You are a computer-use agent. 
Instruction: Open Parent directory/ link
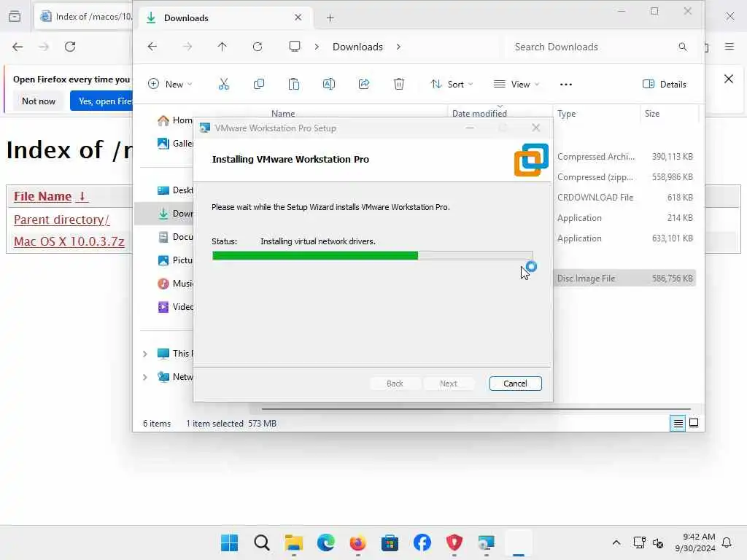pyautogui.click(x=61, y=219)
